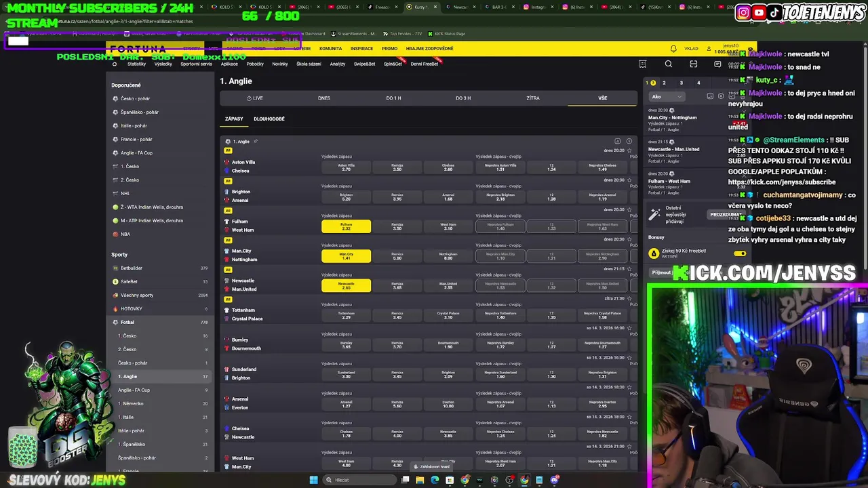Click the PROZKOUMAT button

[x=726, y=214]
